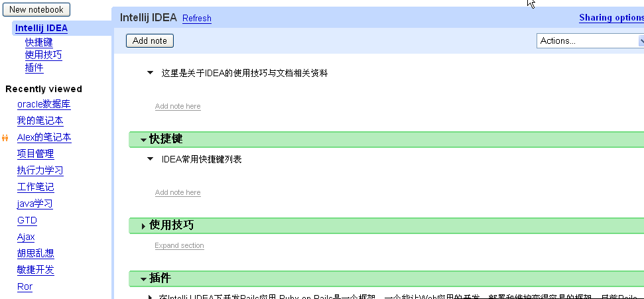Click Add note here above the 快捷键 section
The height and width of the screenshot is (299, 644).
tap(178, 106)
